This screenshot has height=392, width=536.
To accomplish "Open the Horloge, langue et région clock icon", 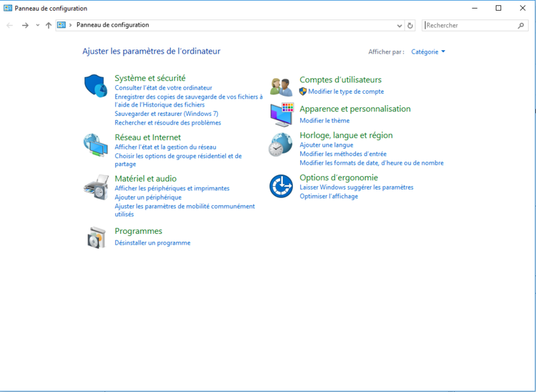I will click(280, 145).
